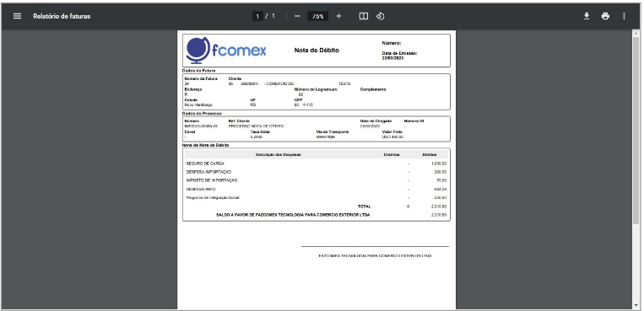
Task: Click 'Descrição das Despesas' column header
Action: [x=279, y=155]
